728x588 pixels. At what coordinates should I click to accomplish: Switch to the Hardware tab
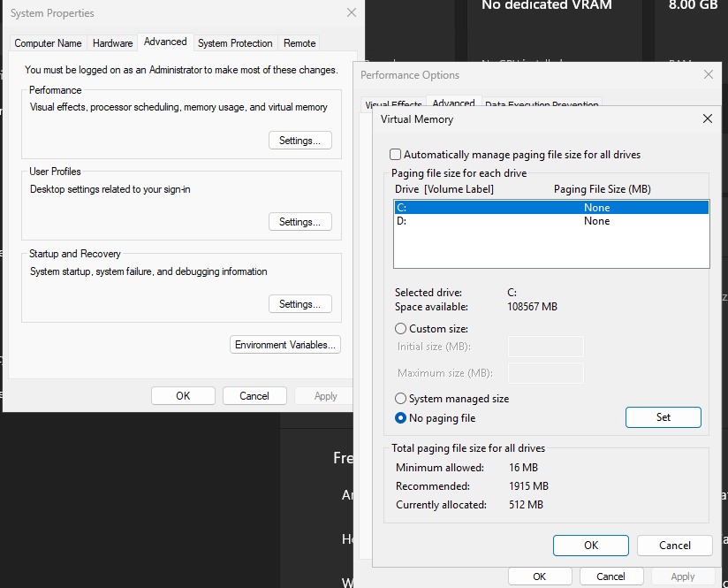[x=113, y=43]
